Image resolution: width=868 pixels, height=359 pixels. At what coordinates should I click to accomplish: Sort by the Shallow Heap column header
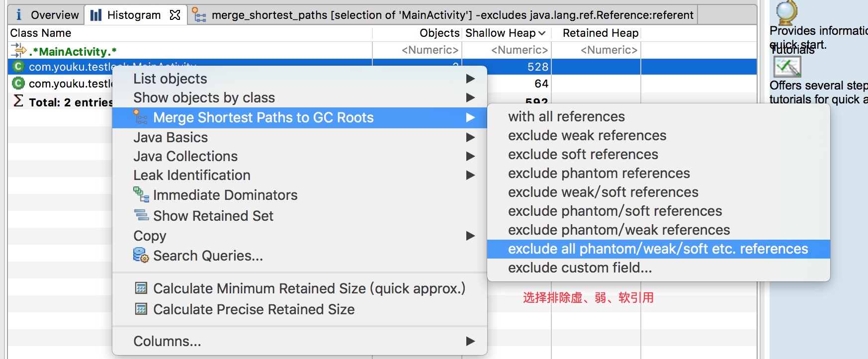pyautogui.click(x=507, y=33)
